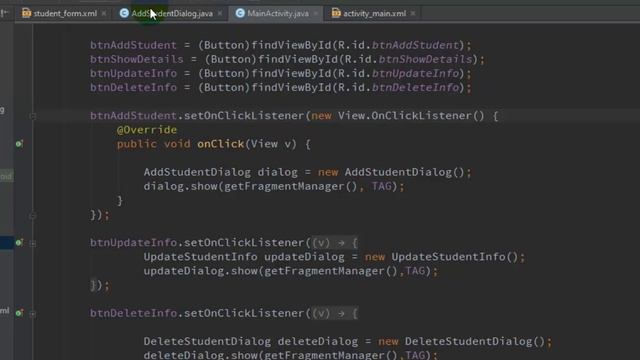Click the class icon on AddStudentDialog.java tab

click(124, 13)
